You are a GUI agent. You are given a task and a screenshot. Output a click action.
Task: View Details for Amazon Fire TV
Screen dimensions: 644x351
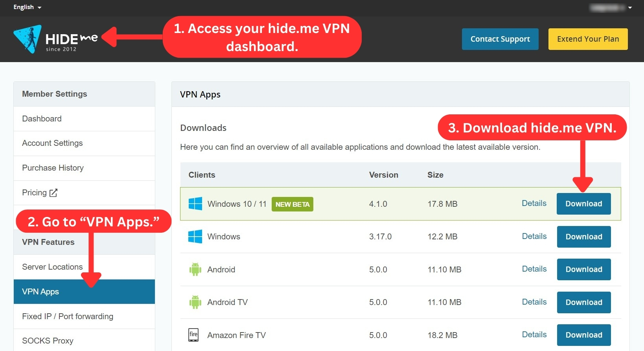click(x=534, y=334)
